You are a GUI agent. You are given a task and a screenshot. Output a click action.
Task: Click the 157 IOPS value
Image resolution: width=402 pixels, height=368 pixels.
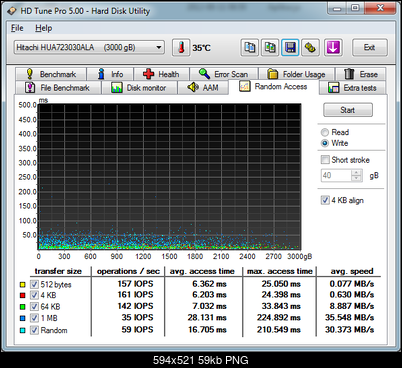pyautogui.click(x=135, y=284)
